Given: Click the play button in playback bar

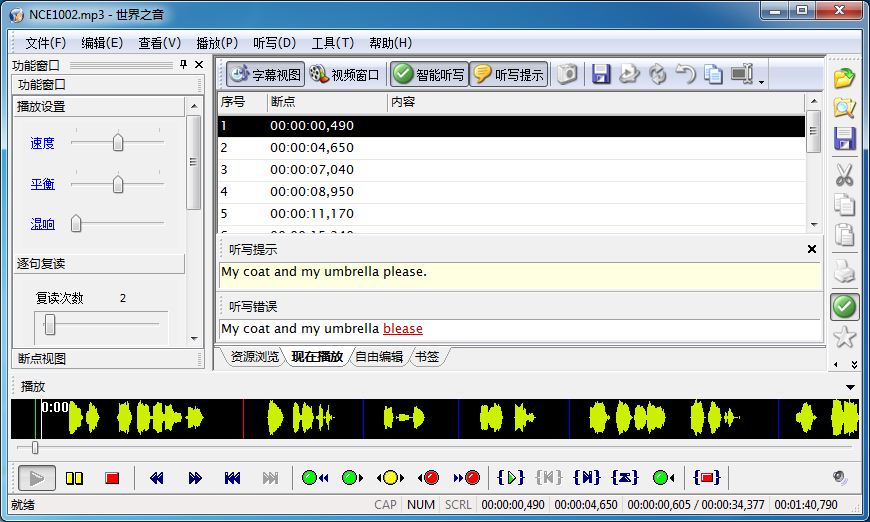Looking at the screenshot, I should pyautogui.click(x=37, y=478).
